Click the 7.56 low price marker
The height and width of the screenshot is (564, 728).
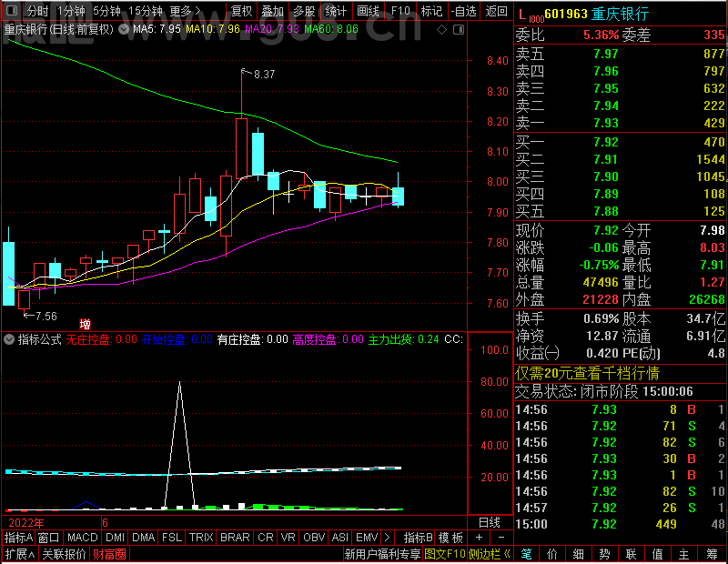click(x=46, y=317)
